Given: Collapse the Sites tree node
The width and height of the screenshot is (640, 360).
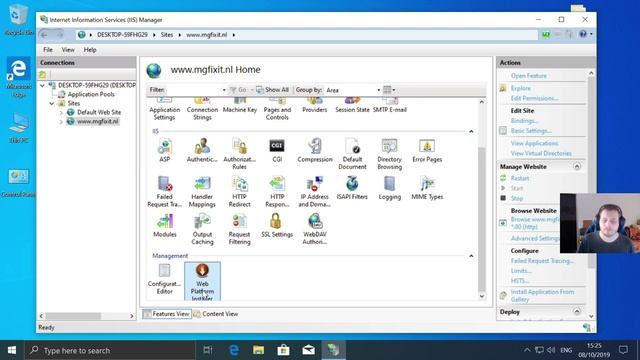Looking at the screenshot, I should coord(52,103).
